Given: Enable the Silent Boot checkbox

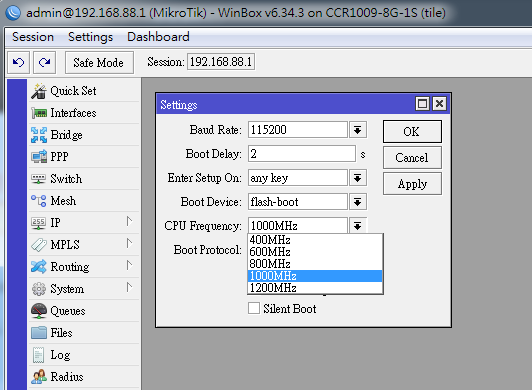Looking at the screenshot, I should [254, 309].
